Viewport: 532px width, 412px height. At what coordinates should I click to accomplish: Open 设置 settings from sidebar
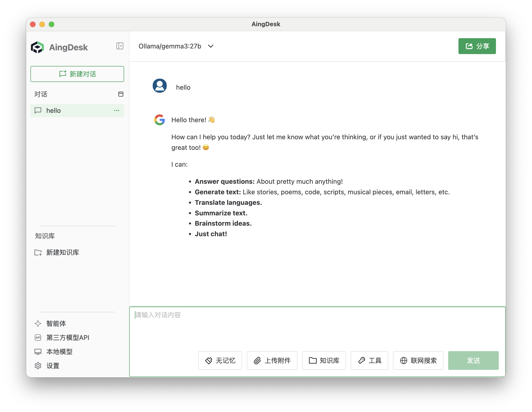[x=53, y=366]
